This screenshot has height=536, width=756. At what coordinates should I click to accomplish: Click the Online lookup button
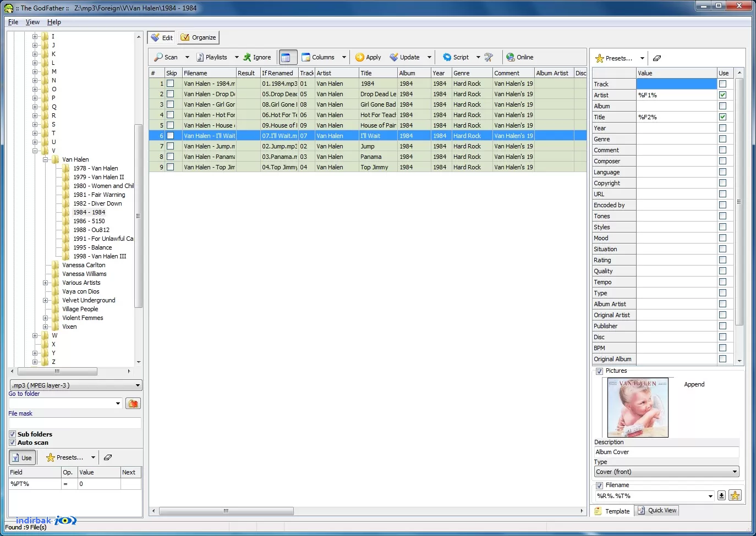[520, 57]
